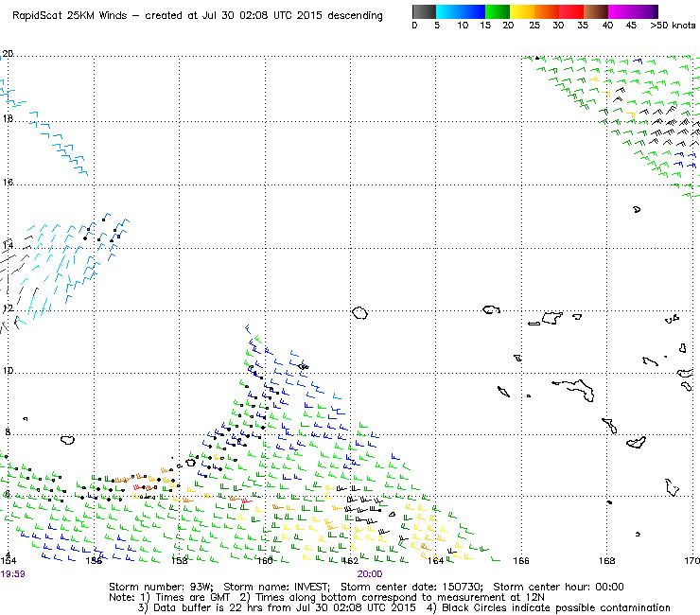Screen dimensions: 700x615
Task: Click the brown 35-40 knots legend swatch
Action: 596,11
